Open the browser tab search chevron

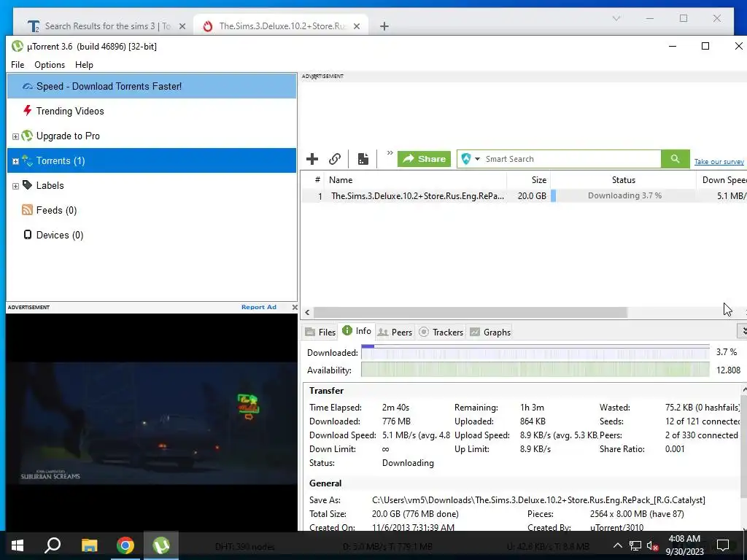pyautogui.click(x=616, y=18)
